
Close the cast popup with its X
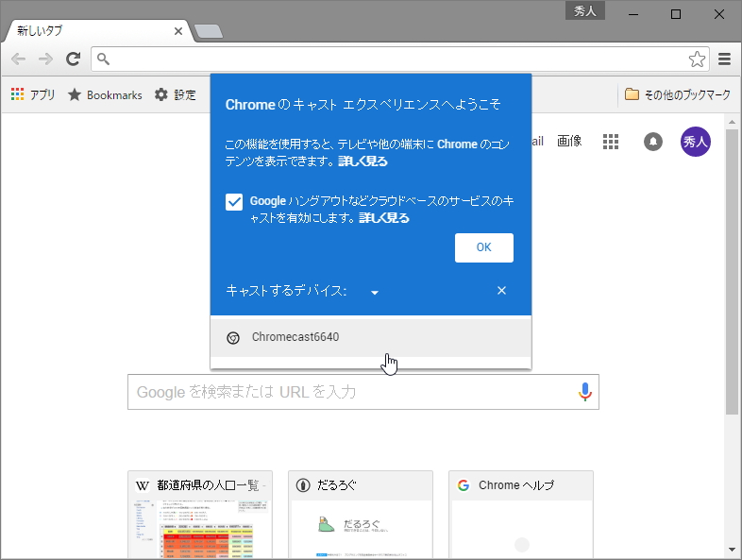pyautogui.click(x=501, y=290)
